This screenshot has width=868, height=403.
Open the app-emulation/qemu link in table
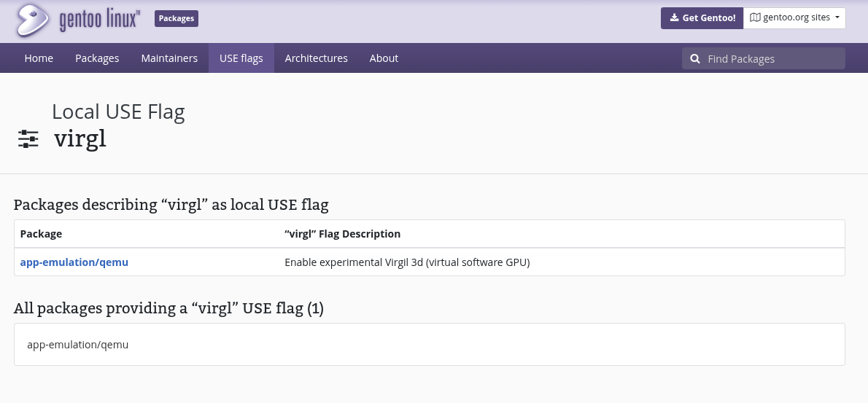click(74, 262)
